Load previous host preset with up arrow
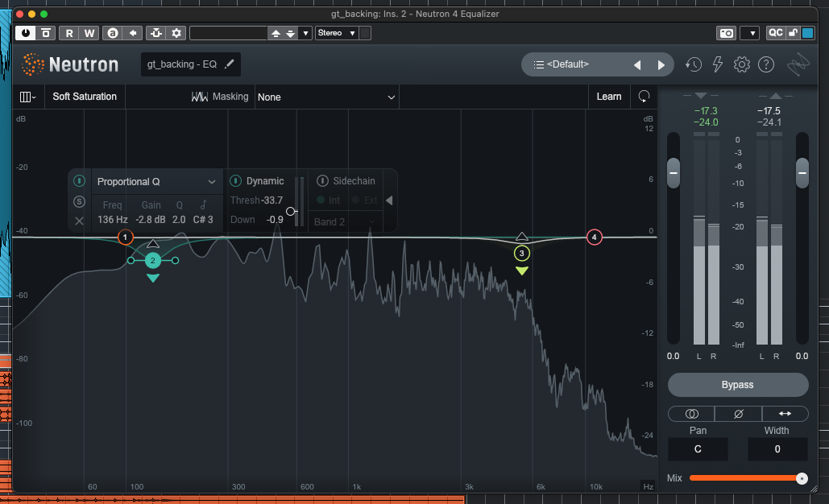The image size is (829, 504). tap(276, 33)
